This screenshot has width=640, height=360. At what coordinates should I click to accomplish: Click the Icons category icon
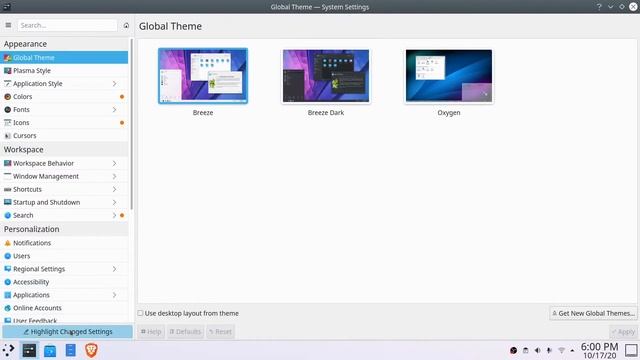(x=7, y=122)
